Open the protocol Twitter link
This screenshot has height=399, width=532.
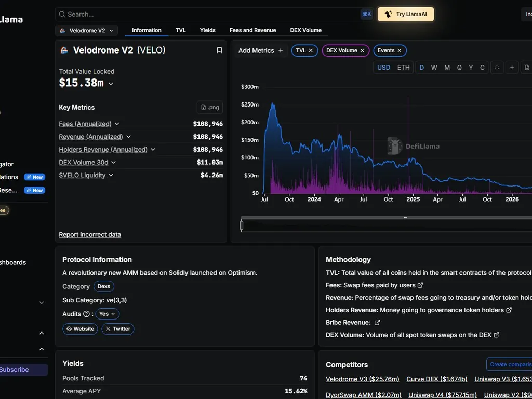(x=118, y=329)
